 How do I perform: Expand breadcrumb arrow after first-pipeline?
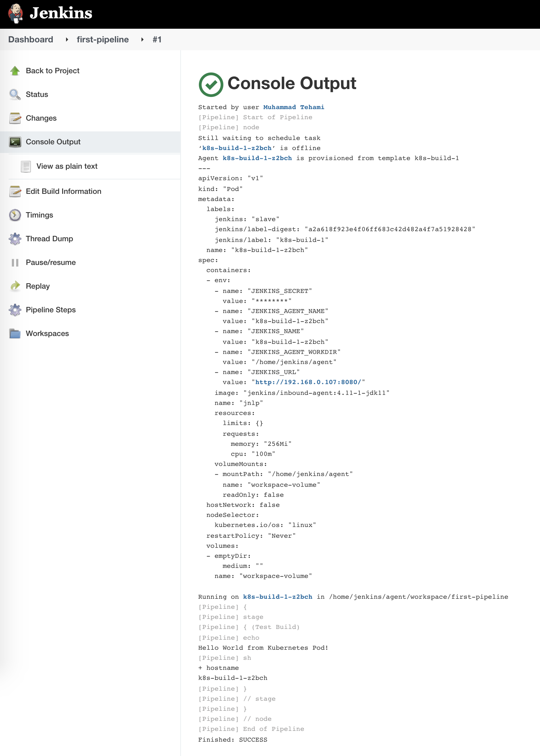point(143,39)
